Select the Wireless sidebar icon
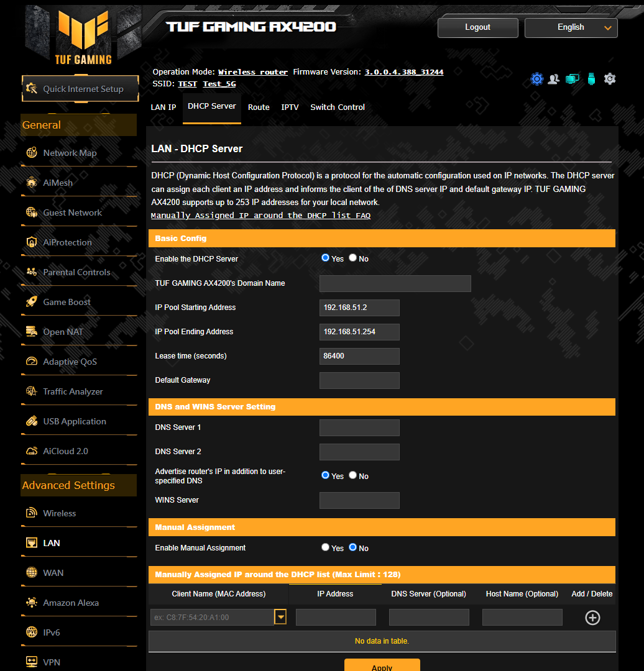 [x=32, y=513]
